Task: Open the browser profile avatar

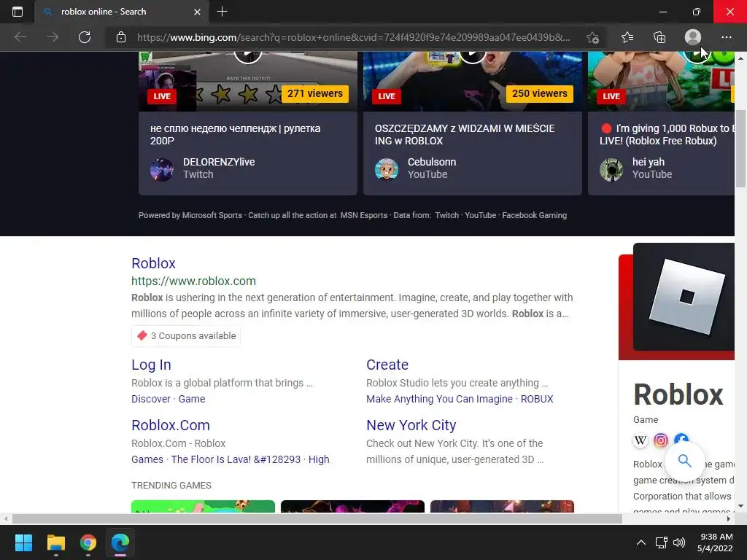Action: (x=693, y=37)
